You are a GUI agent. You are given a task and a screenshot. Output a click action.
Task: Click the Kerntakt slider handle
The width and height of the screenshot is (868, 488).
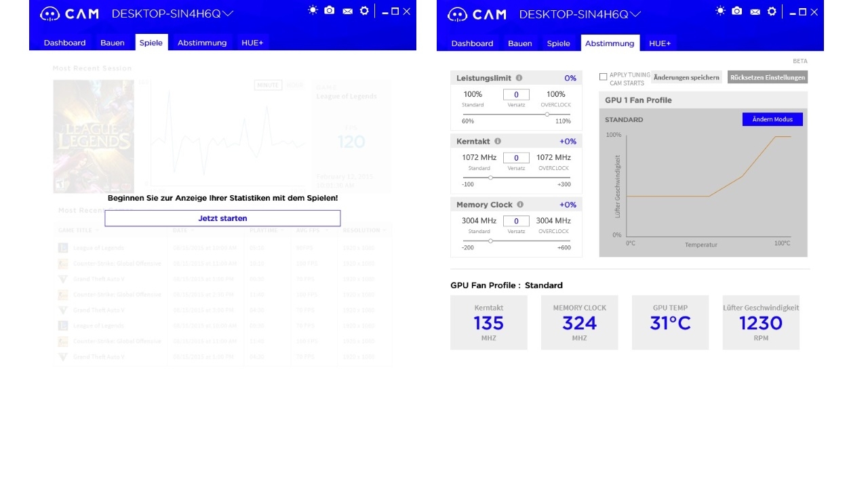490,178
